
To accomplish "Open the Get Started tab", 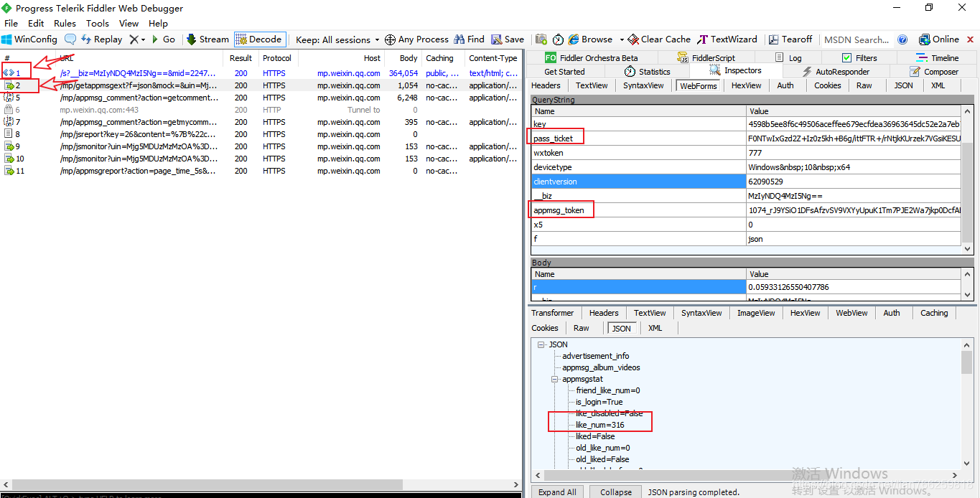I will (565, 72).
